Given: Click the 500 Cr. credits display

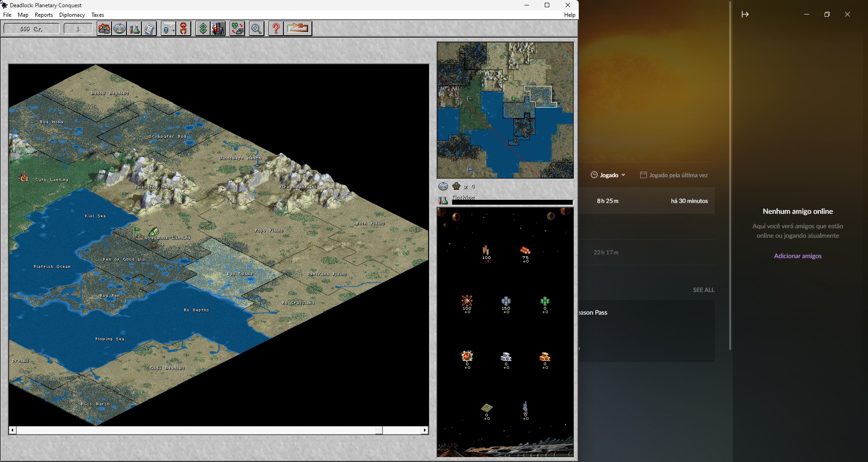Looking at the screenshot, I should coord(31,29).
